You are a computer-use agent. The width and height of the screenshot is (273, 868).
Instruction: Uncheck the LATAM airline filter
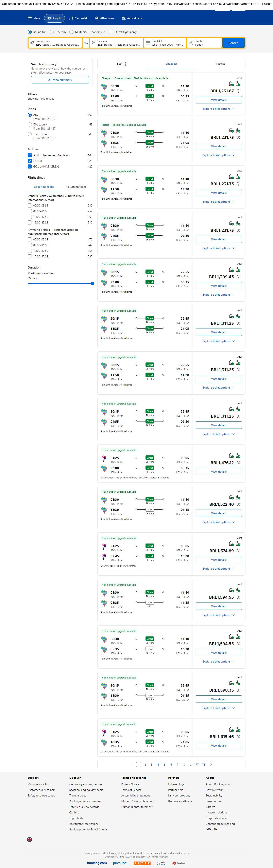(x=30, y=161)
